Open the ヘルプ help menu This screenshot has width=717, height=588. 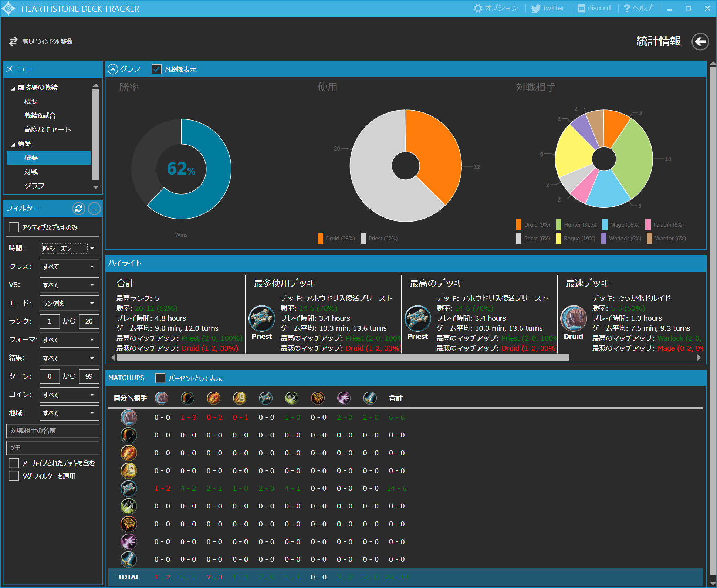[x=638, y=8]
